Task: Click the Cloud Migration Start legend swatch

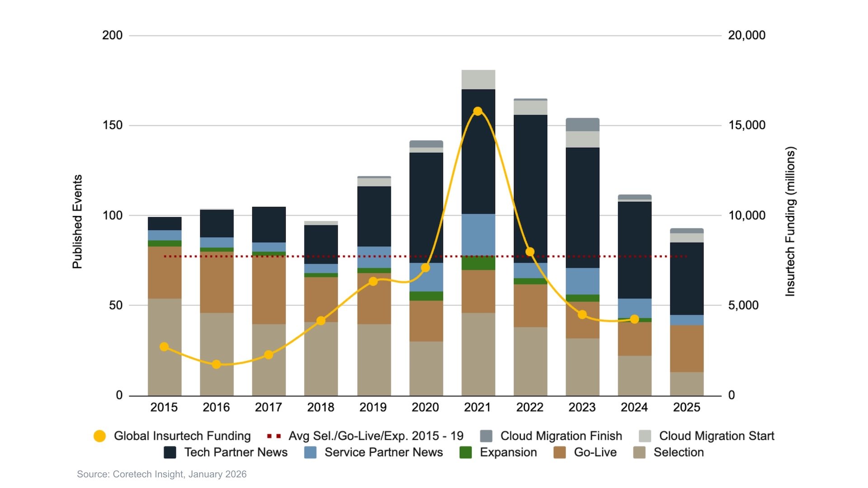Action: pyautogui.click(x=645, y=436)
